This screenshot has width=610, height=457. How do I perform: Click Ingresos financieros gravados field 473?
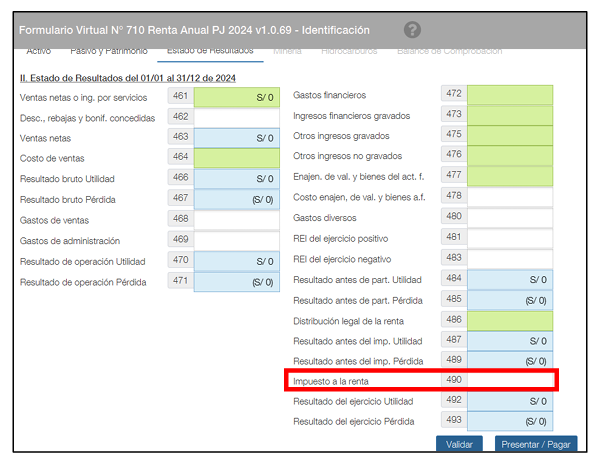pyautogui.click(x=509, y=115)
